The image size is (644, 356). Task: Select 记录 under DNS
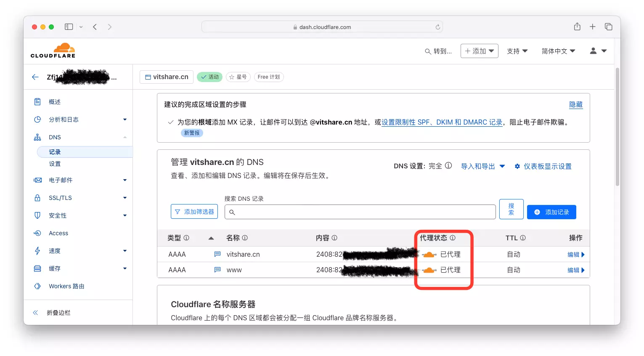(85, 152)
